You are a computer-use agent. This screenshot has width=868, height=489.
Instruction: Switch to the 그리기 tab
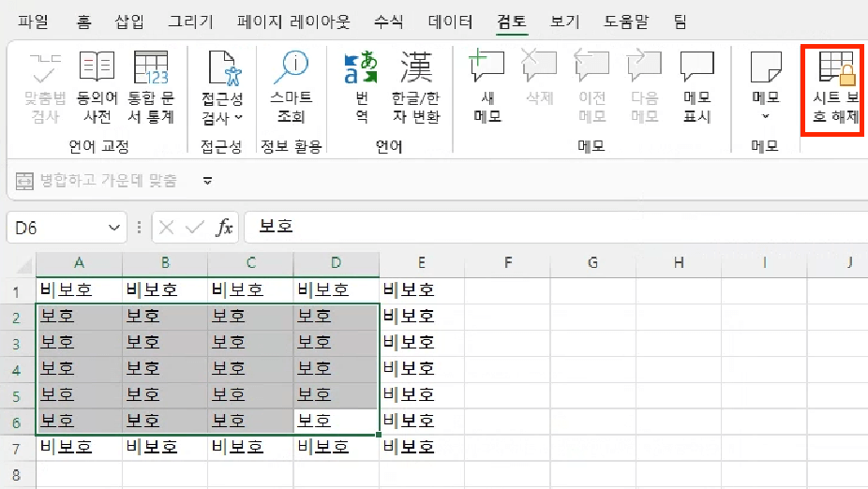point(190,22)
